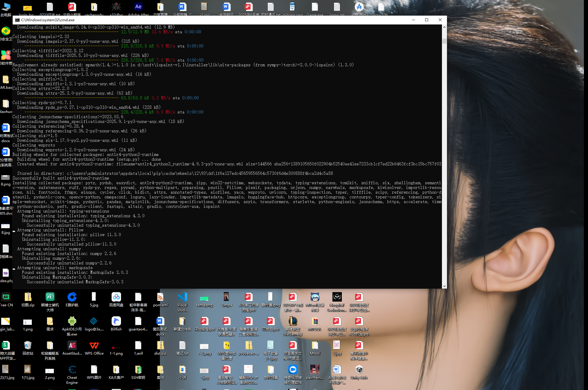Image resolution: width=588 pixels, height=390 pixels.
Task: Open the Adobe After Effects shortcut
Action: click(138, 7)
